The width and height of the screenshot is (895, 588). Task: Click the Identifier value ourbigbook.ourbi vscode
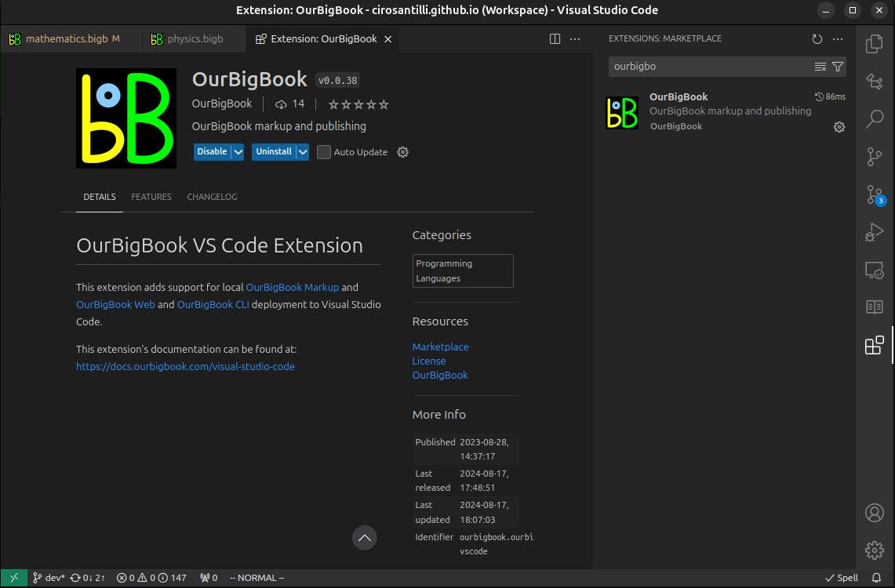496,545
